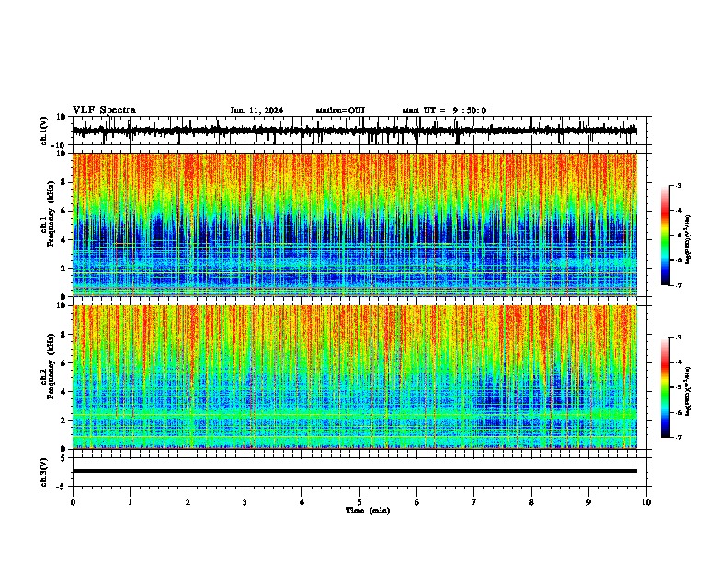Click the "6" kHz tick on ch.1 frequency axis
Image resolution: width=728 pixels, height=563 pixels.
pyautogui.click(x=64, y=211)
